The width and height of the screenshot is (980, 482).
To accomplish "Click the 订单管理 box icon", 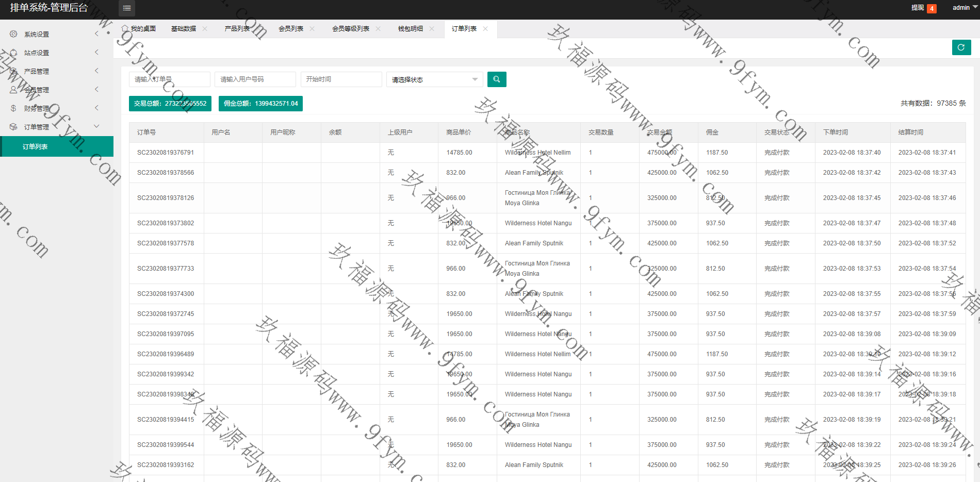I will click(x=13, y=127).
